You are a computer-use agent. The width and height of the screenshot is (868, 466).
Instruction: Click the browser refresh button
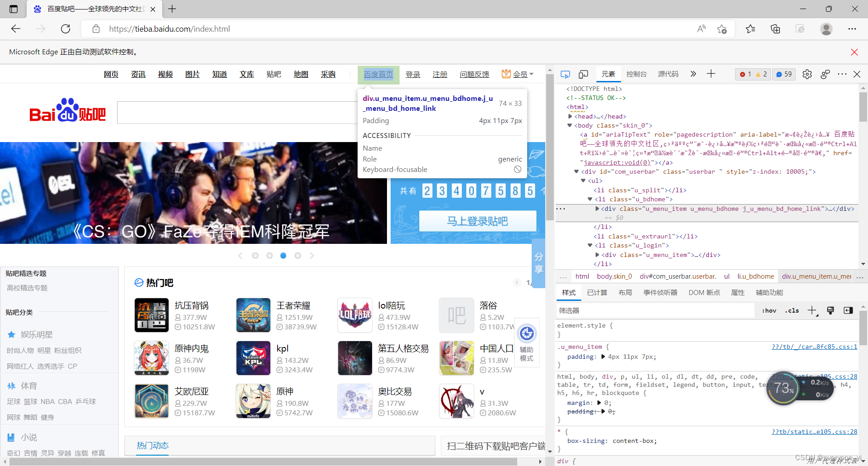click(66, 29)
